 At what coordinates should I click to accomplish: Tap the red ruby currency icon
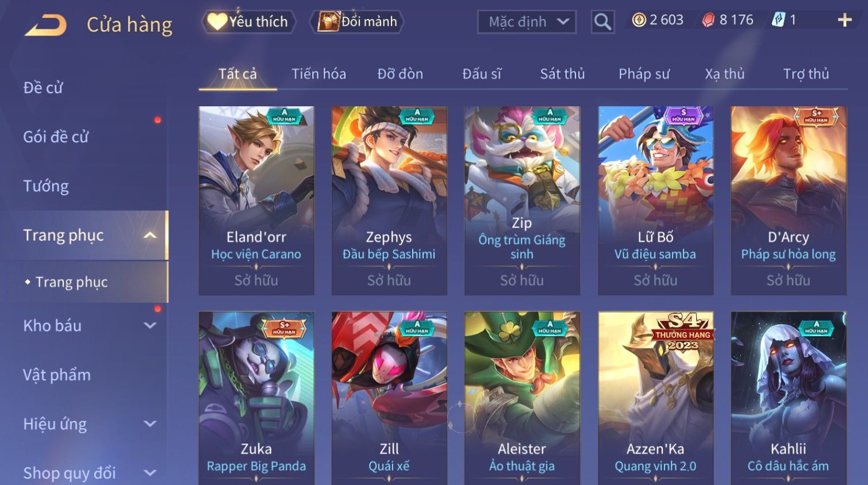tap(708, 20)
